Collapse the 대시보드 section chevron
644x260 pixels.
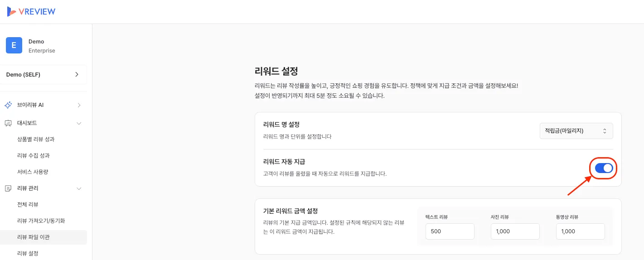(x=79, y=123)
